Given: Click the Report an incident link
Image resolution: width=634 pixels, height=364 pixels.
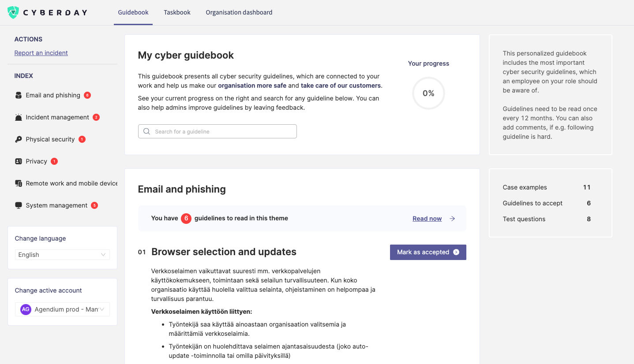Looking at the screenshot, I should (41, 53).
